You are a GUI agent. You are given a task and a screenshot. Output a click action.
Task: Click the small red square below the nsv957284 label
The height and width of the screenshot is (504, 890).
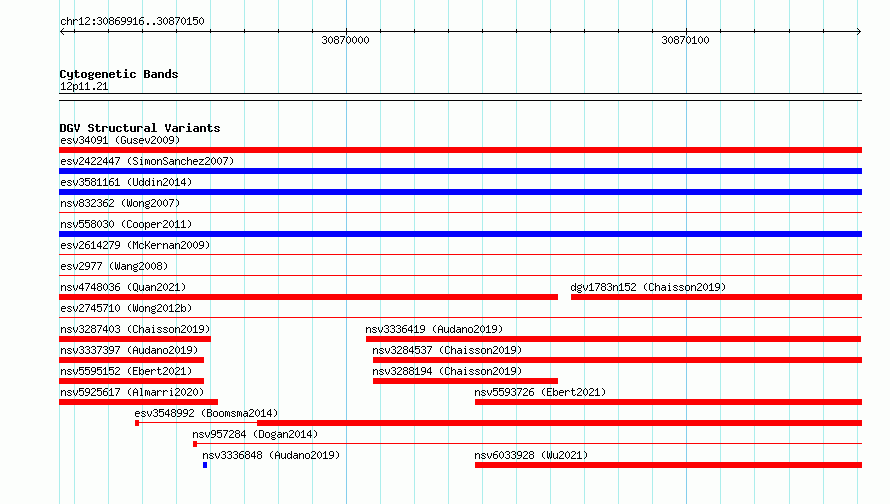pyautogui.click(x=195, y=444)
